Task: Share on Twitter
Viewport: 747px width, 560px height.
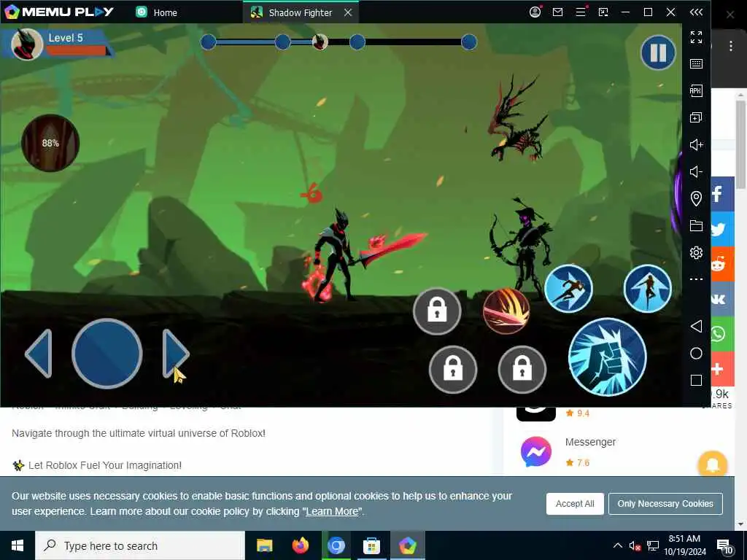Action: (721, 229)
